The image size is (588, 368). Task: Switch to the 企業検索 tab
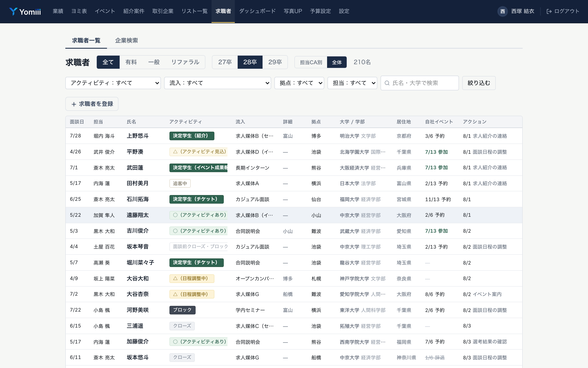tap(126, 41)
